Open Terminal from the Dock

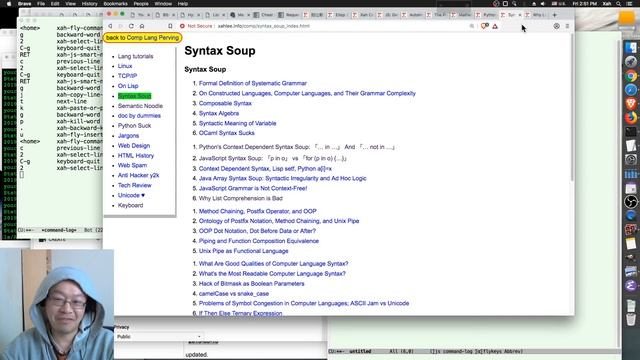tap(631, 132)
